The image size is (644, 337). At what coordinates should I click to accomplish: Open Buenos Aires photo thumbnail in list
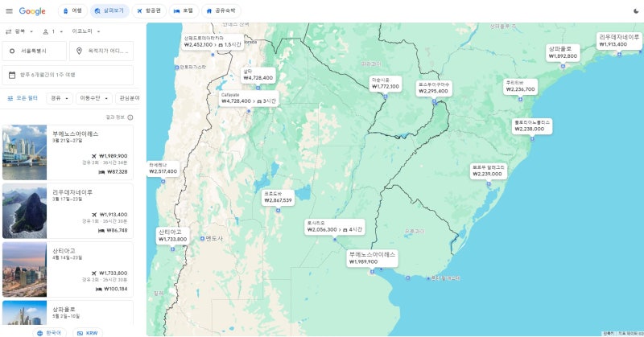point(25,152)
